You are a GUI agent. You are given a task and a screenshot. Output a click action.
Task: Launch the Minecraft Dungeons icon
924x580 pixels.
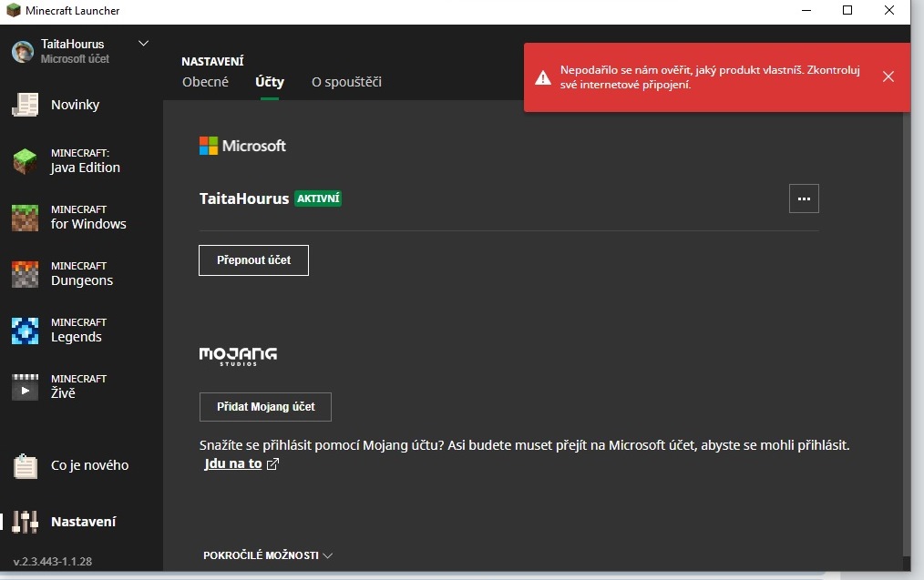click(25, 274)
